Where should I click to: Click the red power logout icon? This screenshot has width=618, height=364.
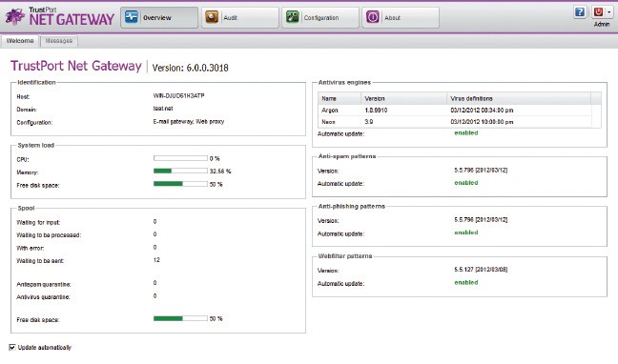tap(598, 11)
